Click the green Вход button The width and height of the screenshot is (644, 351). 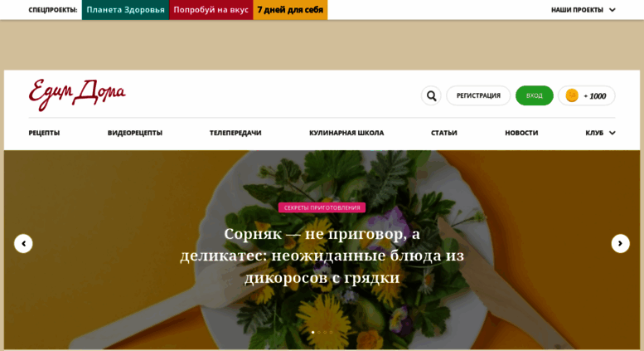(535, 95)
